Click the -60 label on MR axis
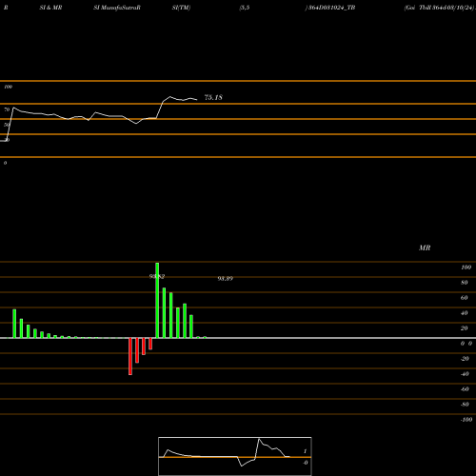The width and height of the screenshot is (476, 476). (x=465, y=389)
